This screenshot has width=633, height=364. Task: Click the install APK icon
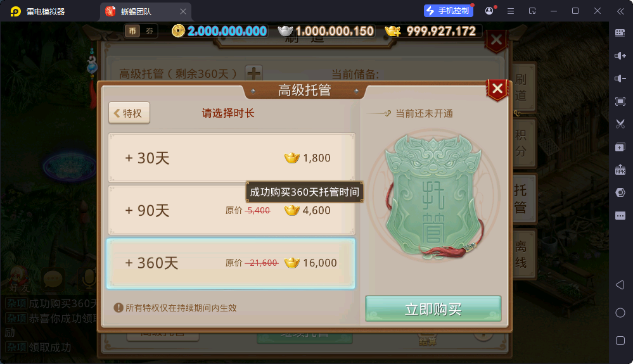(x=620, y=170)
